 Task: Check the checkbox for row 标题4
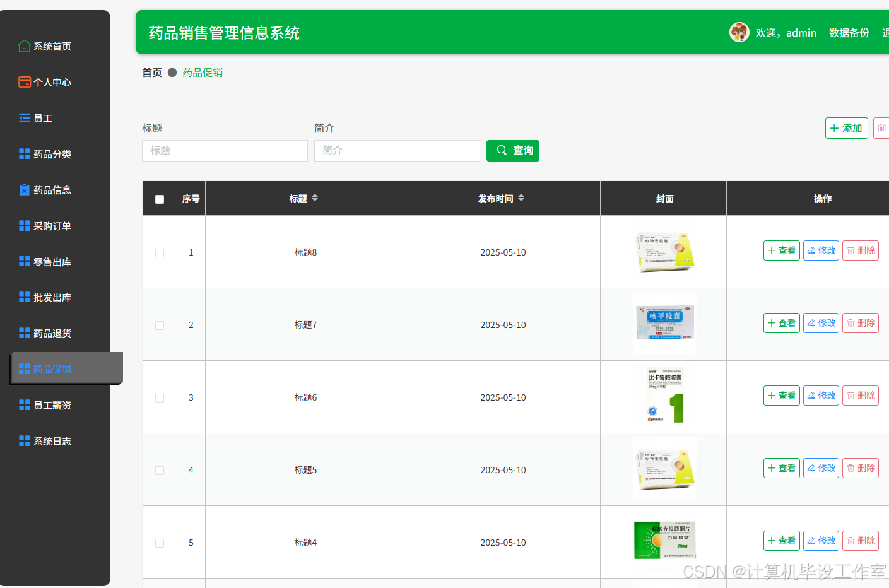[x=160, y=543]
